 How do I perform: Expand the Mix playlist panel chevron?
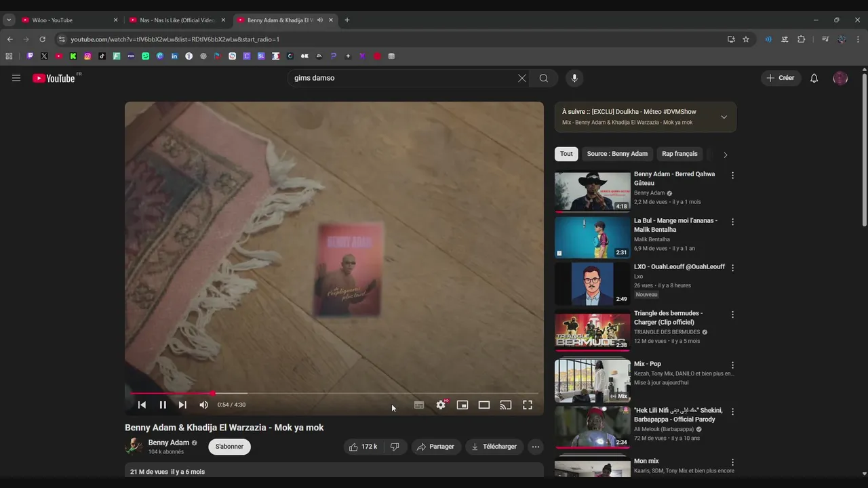724,117
